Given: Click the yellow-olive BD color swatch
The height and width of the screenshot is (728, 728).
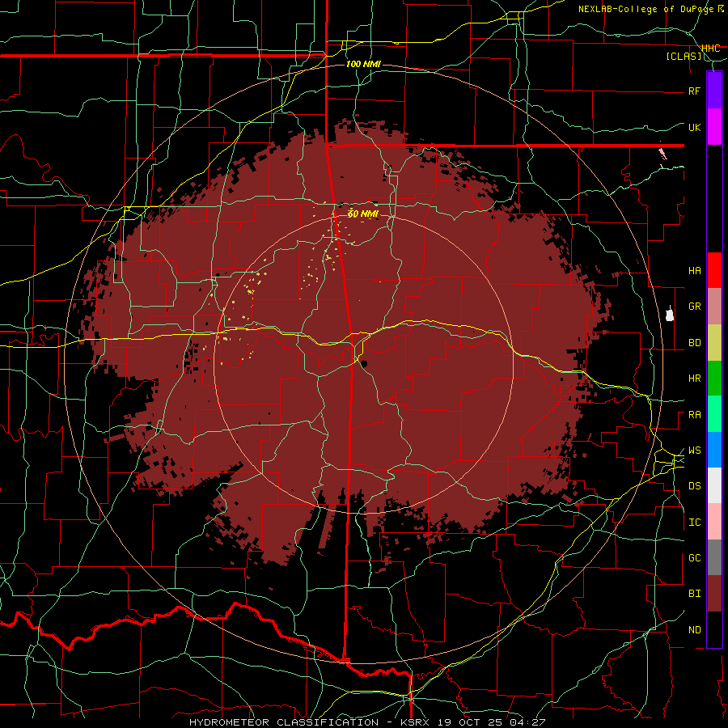Looking at the screenshot, I should (714, 343).
